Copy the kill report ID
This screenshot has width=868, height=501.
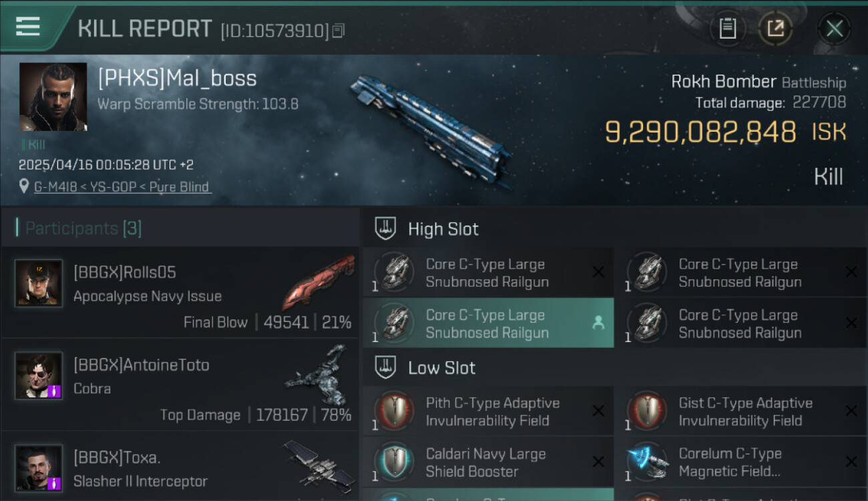(x=339, y=31)
